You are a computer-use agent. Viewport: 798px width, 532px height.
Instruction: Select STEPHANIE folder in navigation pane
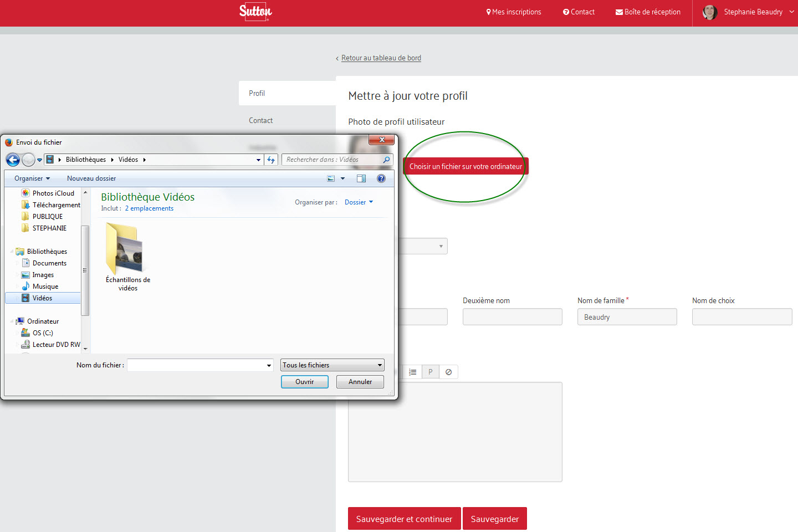(x=44, y=228)
